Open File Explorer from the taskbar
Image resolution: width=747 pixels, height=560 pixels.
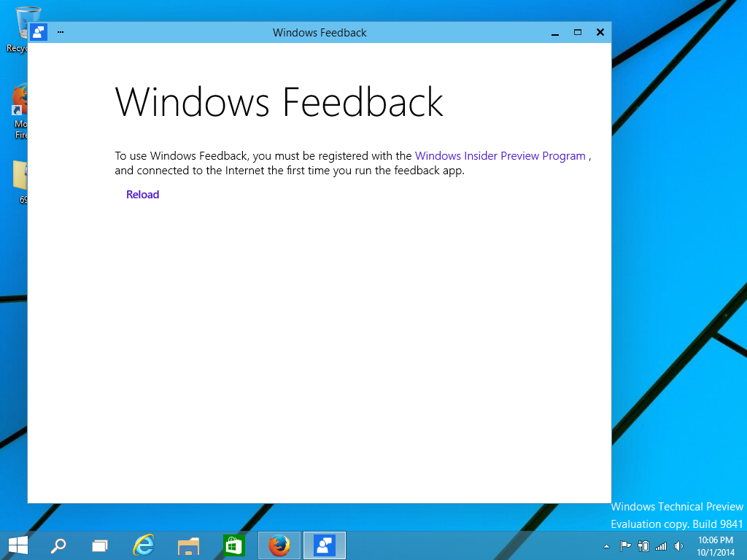[x=189, y=545]
